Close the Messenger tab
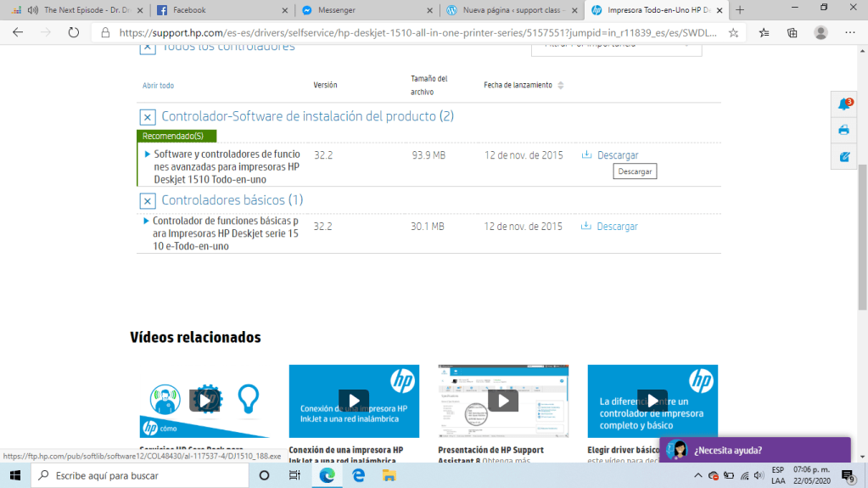This screenshot has width=868, height=488. coord(429,10)
